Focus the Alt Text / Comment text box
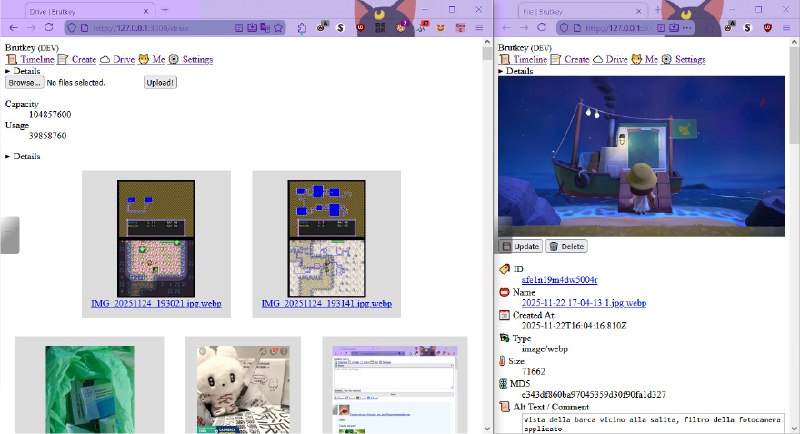Viewport: 800px width, 434px height. [654, 424]
